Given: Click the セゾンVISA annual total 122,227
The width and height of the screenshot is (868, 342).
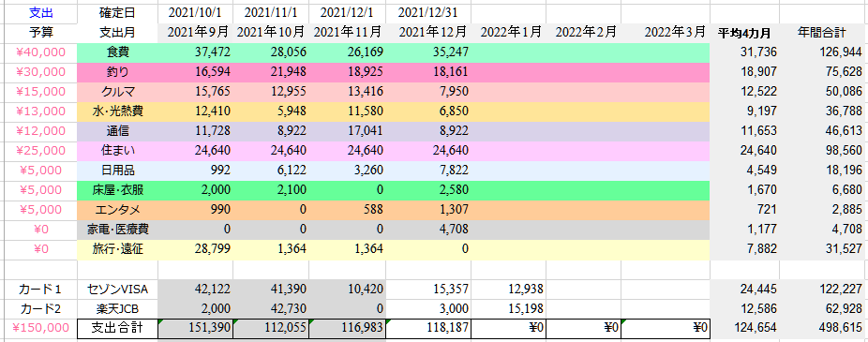Looking at the screenshot, I should click(x=823, y=289).
